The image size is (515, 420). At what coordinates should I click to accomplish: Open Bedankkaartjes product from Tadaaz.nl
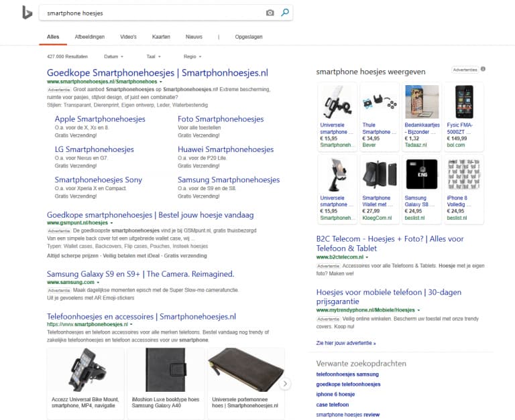422,117
